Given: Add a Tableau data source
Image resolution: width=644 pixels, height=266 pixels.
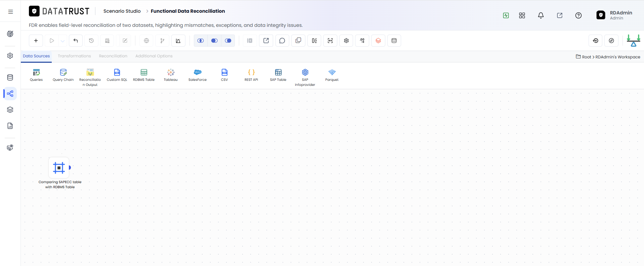Looking at the screenshot, I should [171, 75].
